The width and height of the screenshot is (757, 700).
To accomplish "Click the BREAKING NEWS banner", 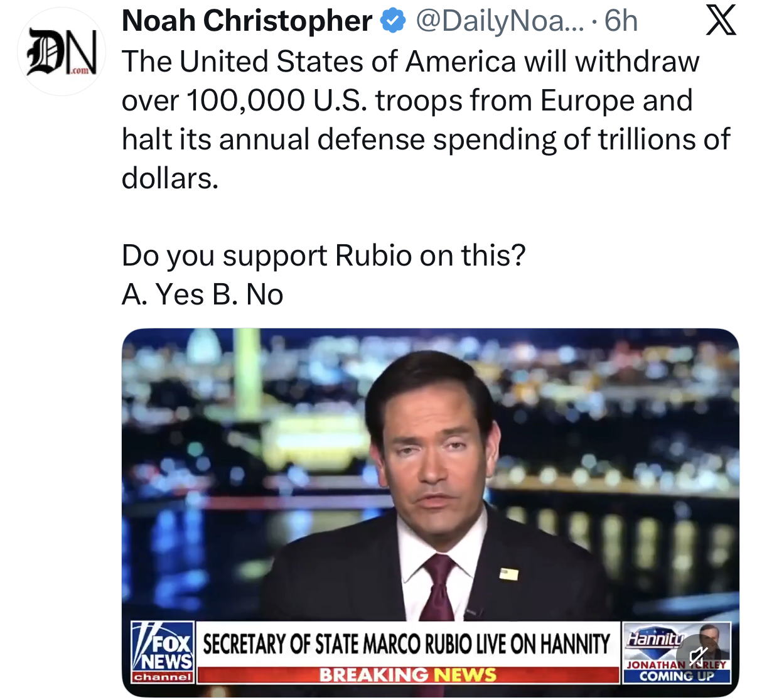I will pos(408,675).
